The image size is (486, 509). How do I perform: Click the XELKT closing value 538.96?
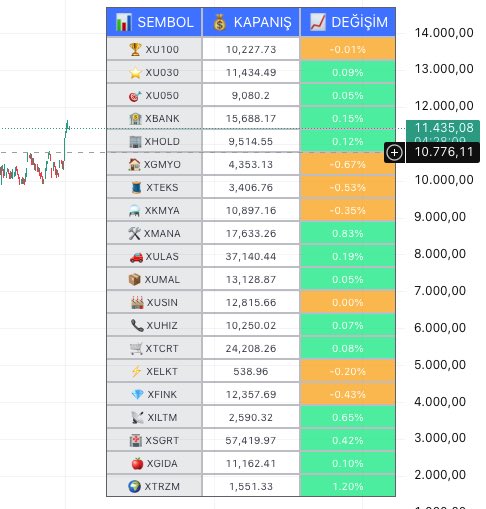(x=251, y=372)
